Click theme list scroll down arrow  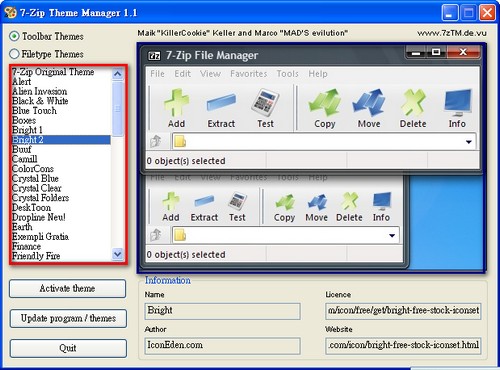pyautogui.click(x=117, y=254)
